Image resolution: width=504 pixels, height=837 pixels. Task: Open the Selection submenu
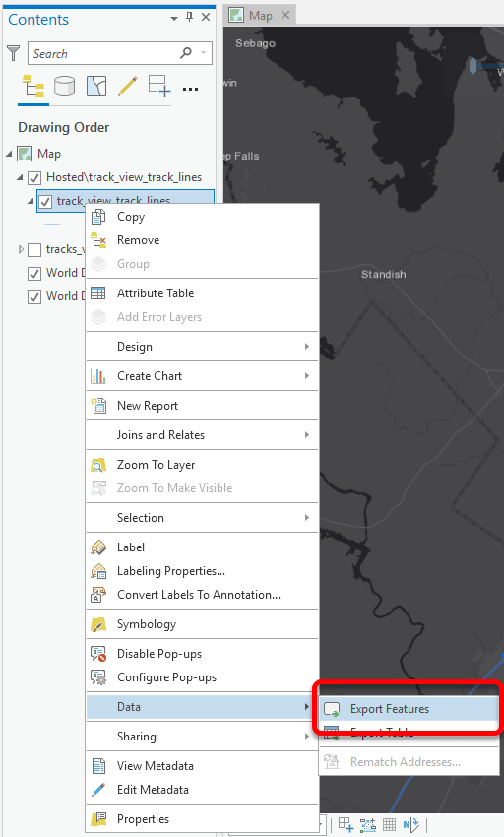pyautogui.click(x=203, y=518)
